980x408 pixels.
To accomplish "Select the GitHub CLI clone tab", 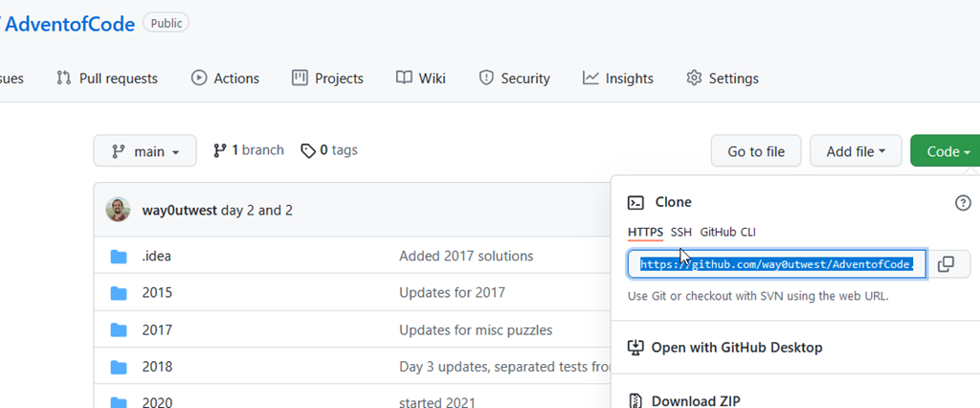I will tap(727, 232).
